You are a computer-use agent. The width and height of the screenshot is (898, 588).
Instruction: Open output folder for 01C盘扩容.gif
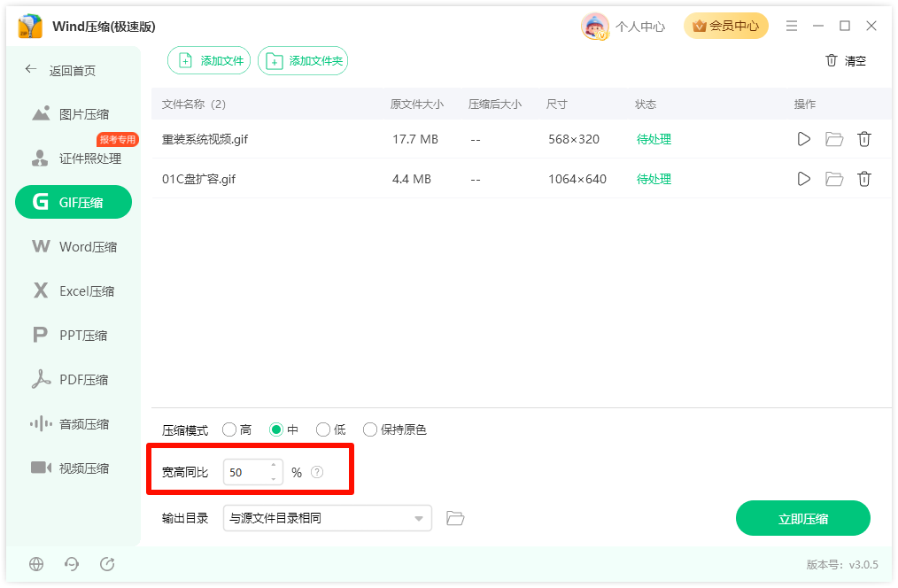coord(834,179)
